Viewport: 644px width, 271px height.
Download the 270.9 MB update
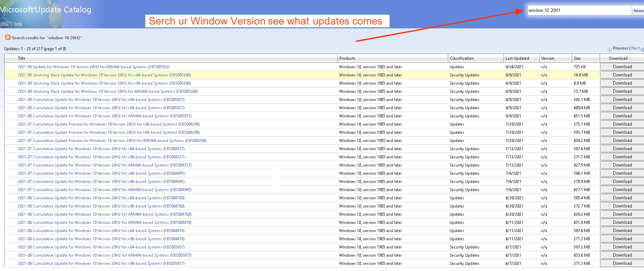tap(622, 182)
